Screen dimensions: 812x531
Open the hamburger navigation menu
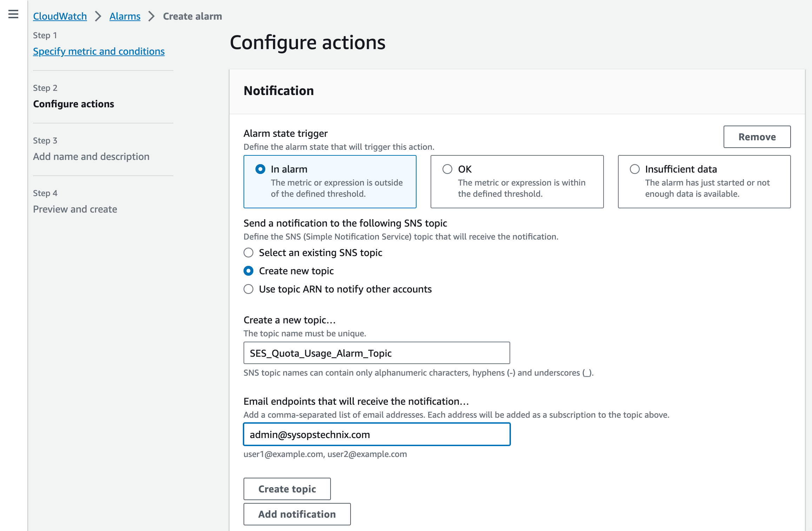(x=13, y=14)
